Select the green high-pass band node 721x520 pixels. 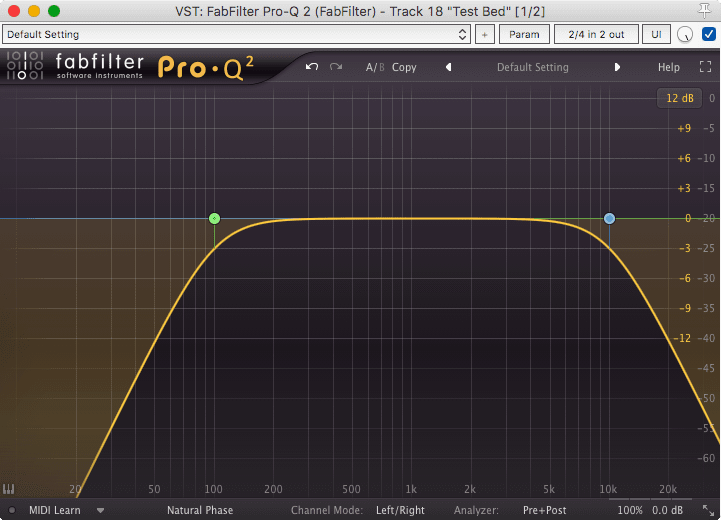click(214, 218)
